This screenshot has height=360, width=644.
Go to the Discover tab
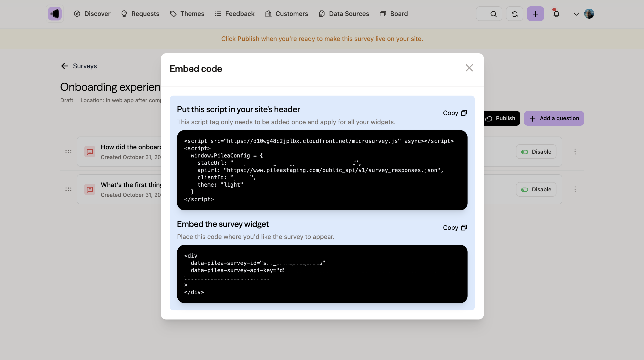[92, 14]
